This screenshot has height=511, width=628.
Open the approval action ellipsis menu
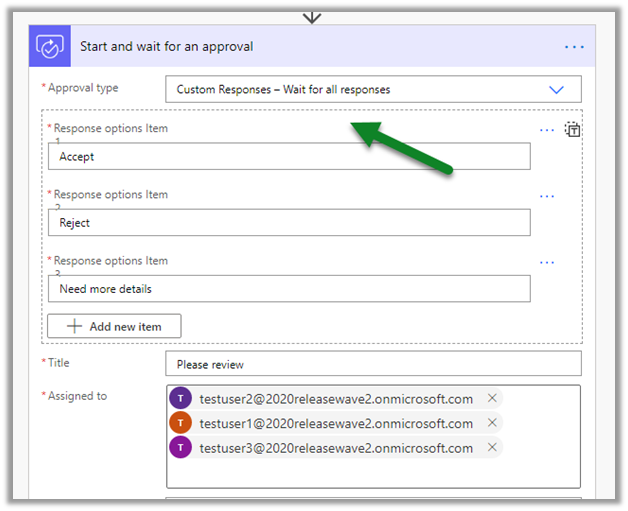(574, 47)
